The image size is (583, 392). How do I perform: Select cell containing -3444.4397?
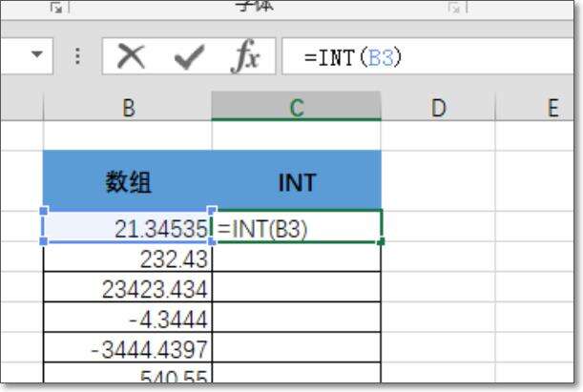tap(128, 347)
